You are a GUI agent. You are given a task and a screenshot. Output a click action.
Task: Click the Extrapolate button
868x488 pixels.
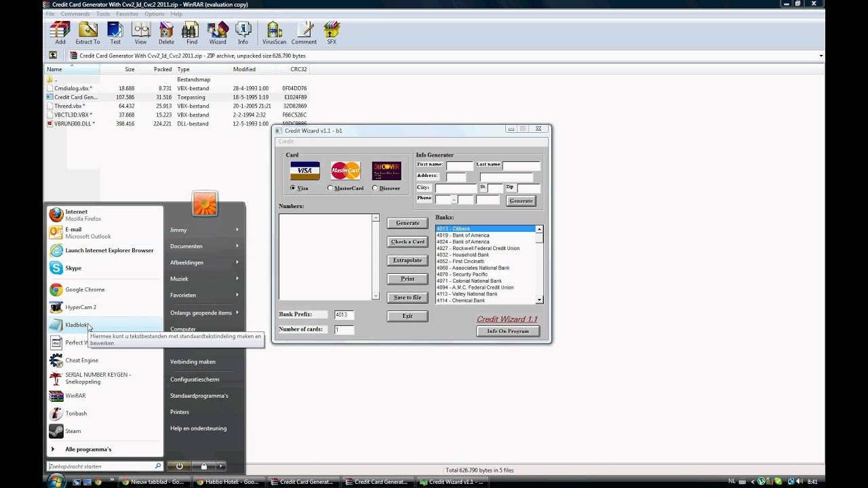(x=408, y=260)
